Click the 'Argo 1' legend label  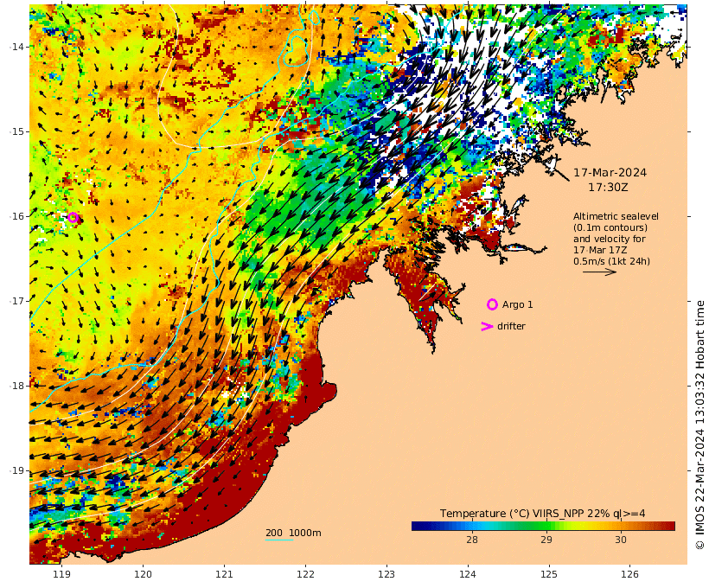[x=518, y=305]
